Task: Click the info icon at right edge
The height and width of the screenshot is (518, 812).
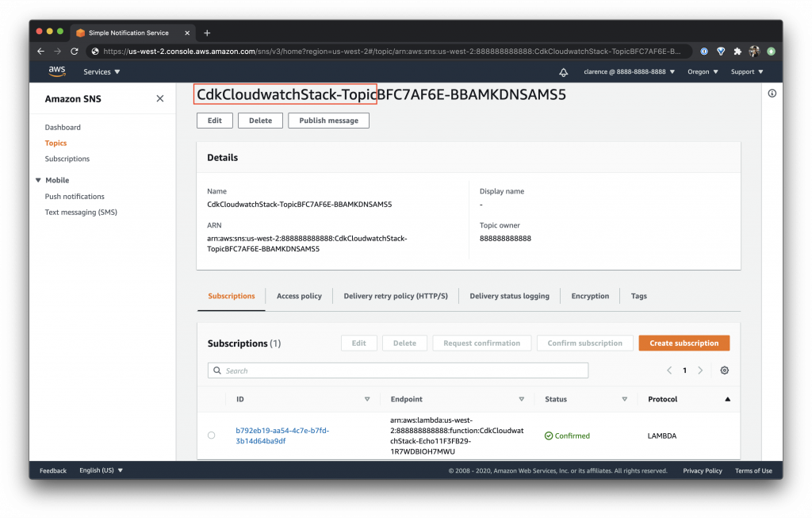Action: pos(772,94)
